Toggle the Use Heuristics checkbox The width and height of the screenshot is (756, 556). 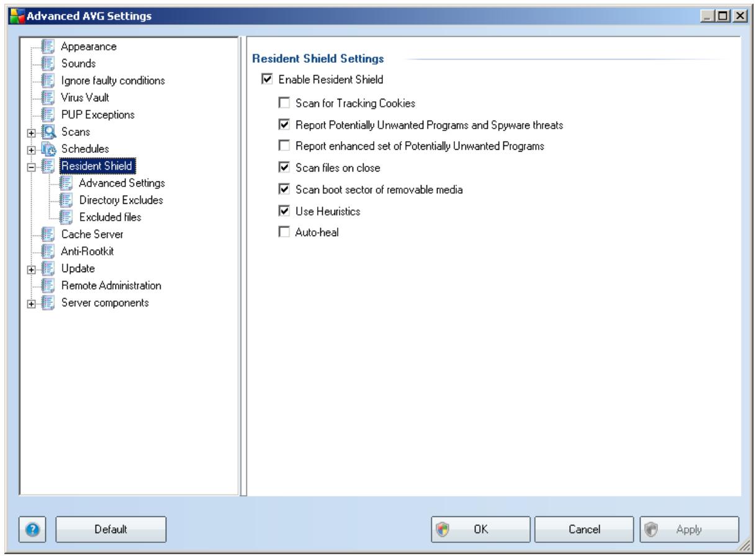coord(285,212)
